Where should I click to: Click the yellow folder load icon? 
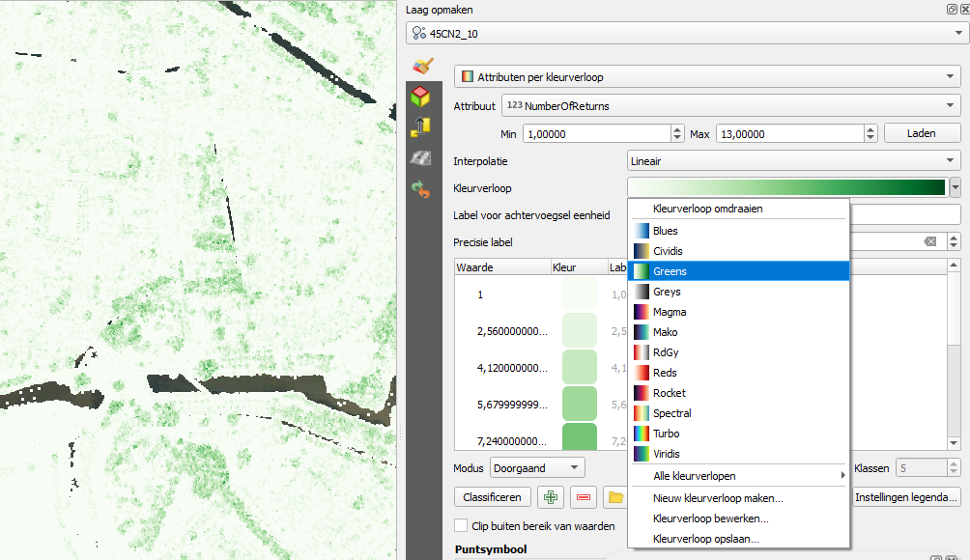click(613, 497)
